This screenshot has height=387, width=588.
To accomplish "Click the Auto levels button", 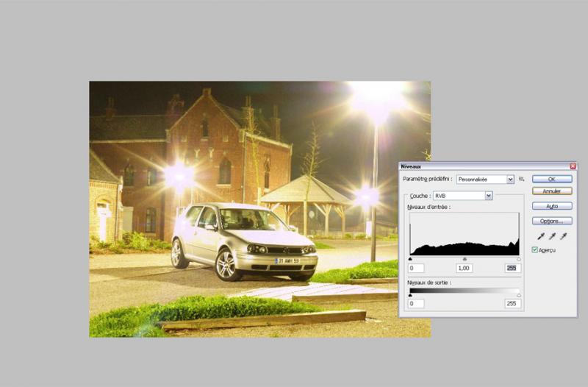I will click(552, 206).
